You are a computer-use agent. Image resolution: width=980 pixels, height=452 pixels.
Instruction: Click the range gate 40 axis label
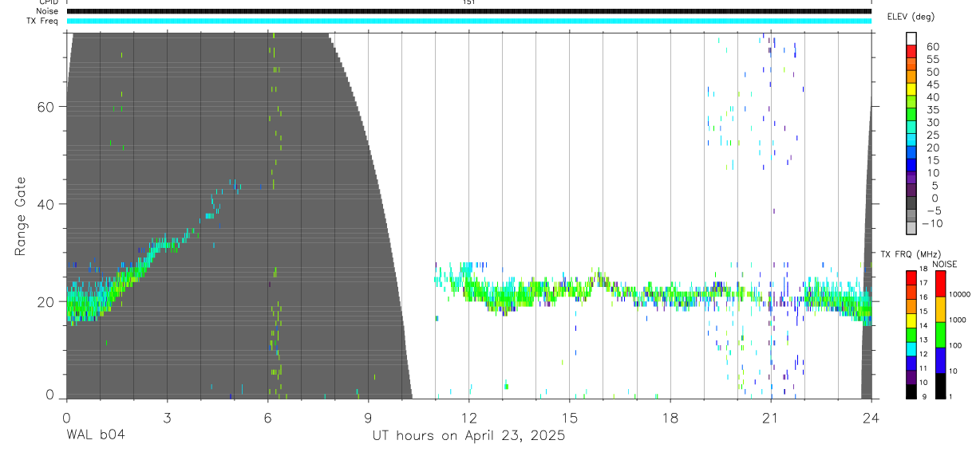click(49, 204)
